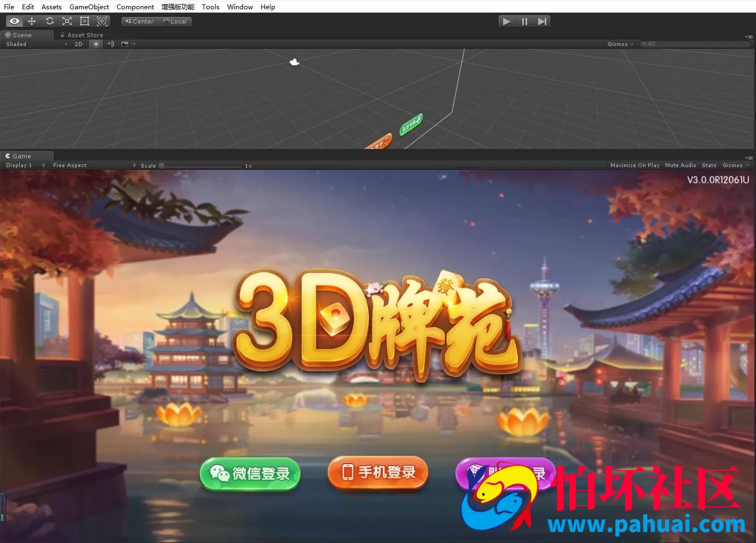
Task: Open Game panel options menu icon
Action: click(x=749, y=158)
